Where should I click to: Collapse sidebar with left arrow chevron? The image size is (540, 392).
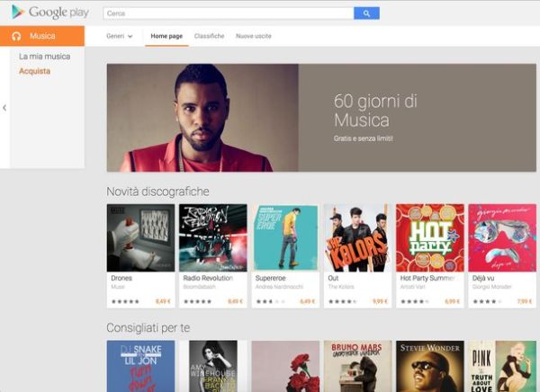[4, 108]
